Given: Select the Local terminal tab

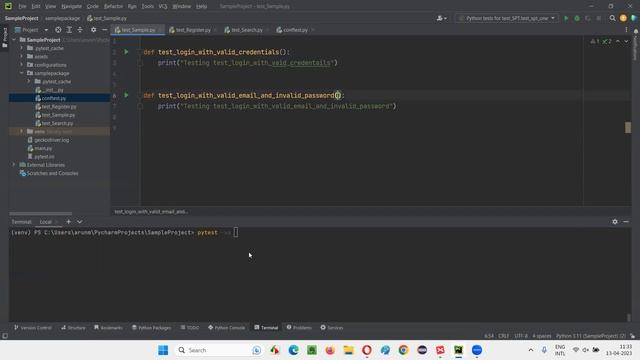Looking at the screenshot, I should pyautogui.click(x=46, y=222).
